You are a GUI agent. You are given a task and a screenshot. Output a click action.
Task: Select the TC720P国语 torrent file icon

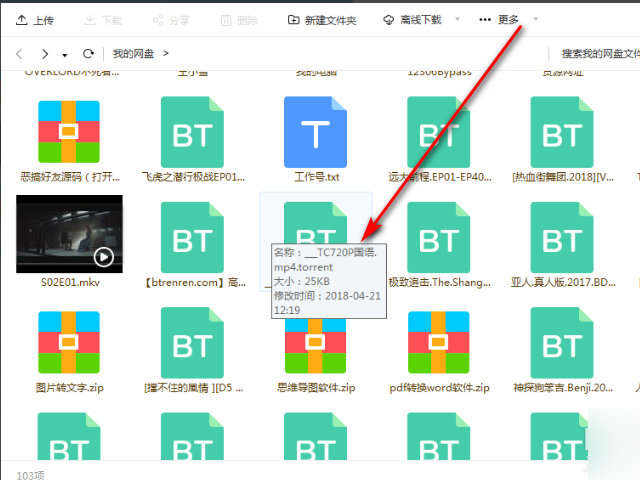316,223
